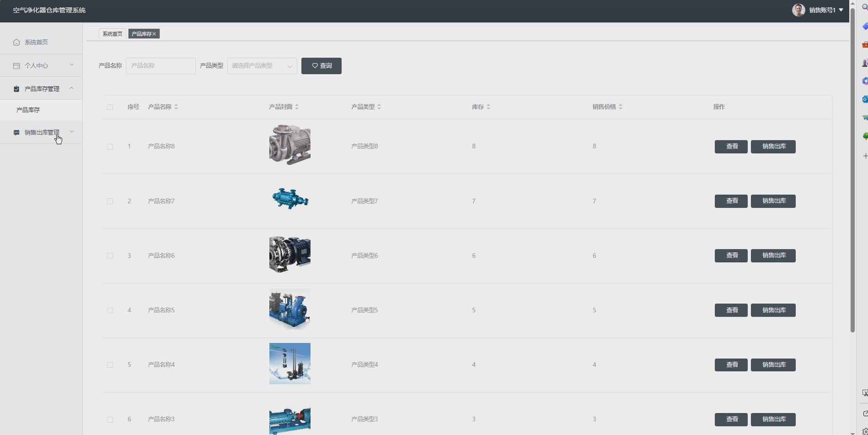The width and height of the screenshot is (868, 435).
Task: Click the 产品名称 search input field
Action: tap(161, 66)
